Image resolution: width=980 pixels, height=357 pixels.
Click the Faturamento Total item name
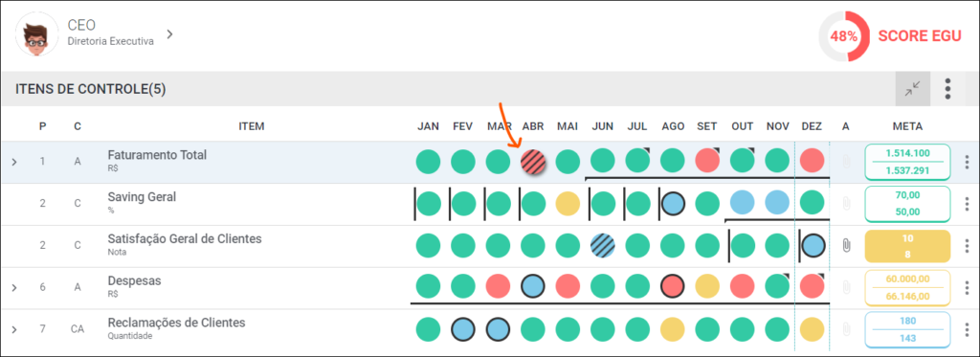pos(157,154)
